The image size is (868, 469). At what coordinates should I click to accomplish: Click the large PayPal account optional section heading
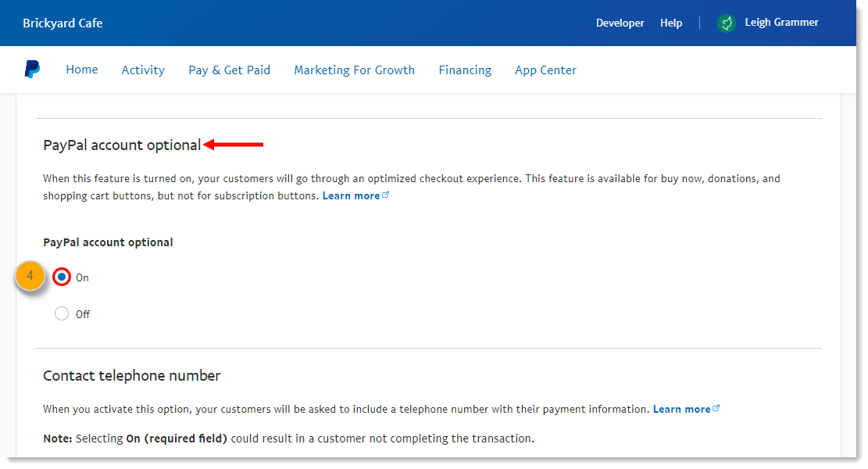122,145
